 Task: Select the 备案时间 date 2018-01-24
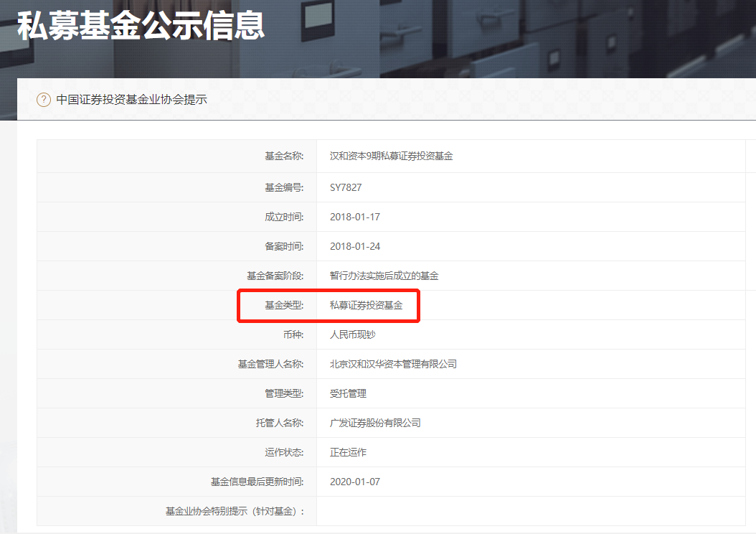click(356, 246)
